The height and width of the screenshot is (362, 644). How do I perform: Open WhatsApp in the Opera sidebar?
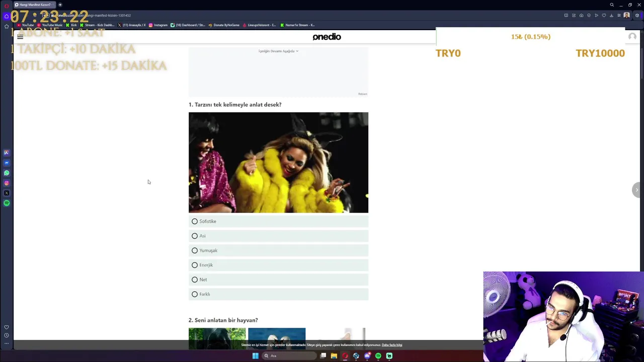(x=7, y=173)
